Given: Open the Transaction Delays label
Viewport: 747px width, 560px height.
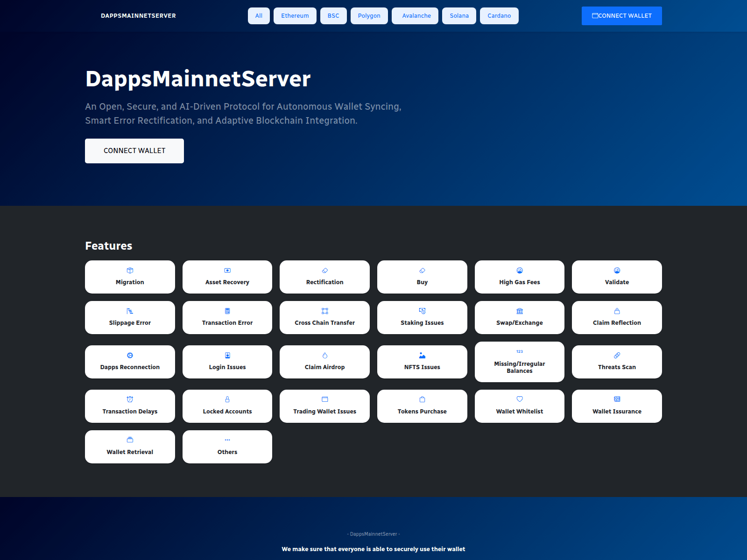Looking at the screenshot, I should 130,412.
